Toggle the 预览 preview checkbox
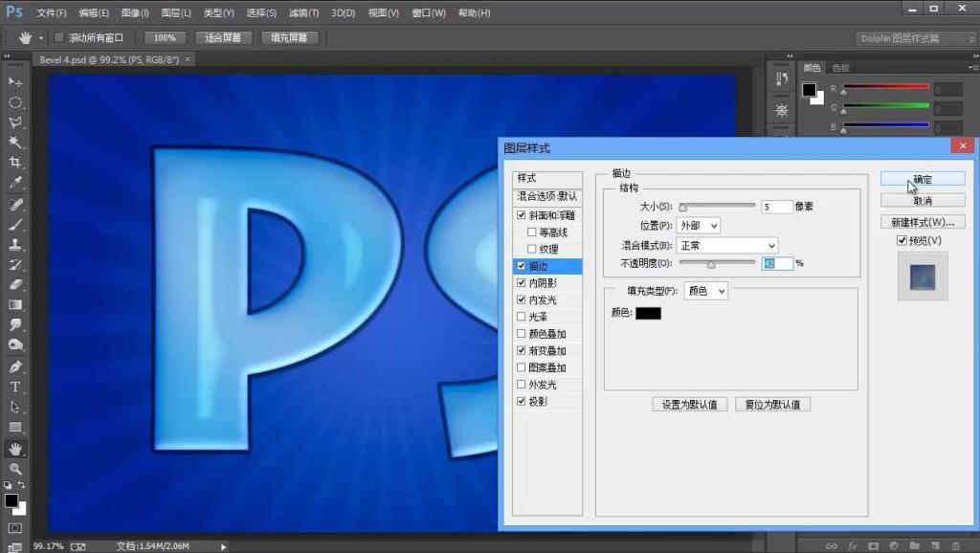 (902, 240)
